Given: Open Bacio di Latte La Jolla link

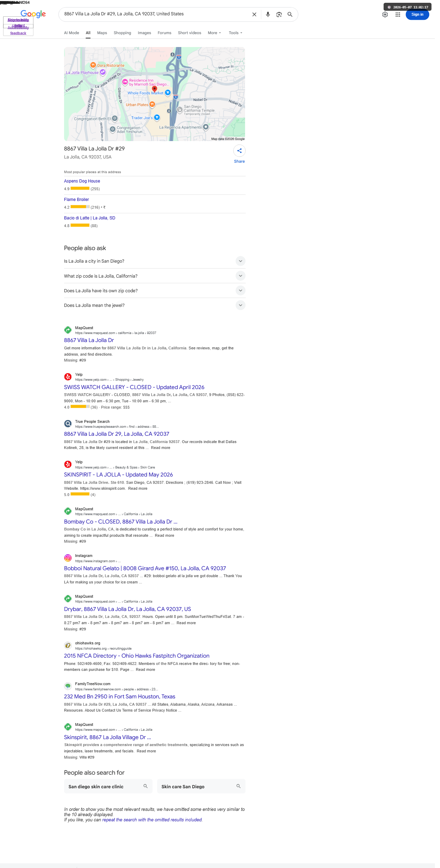Looking at the screenshot, I should click(x=89, y=218).
